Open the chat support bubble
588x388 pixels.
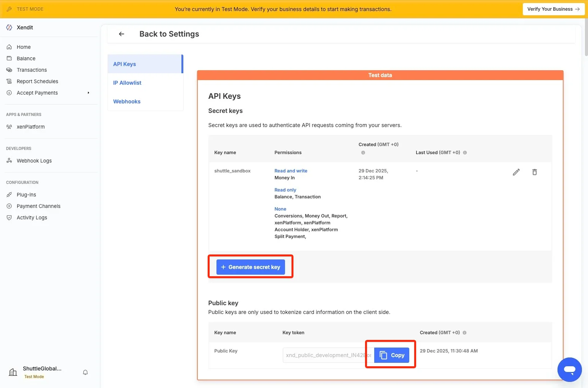click(569, 369)
